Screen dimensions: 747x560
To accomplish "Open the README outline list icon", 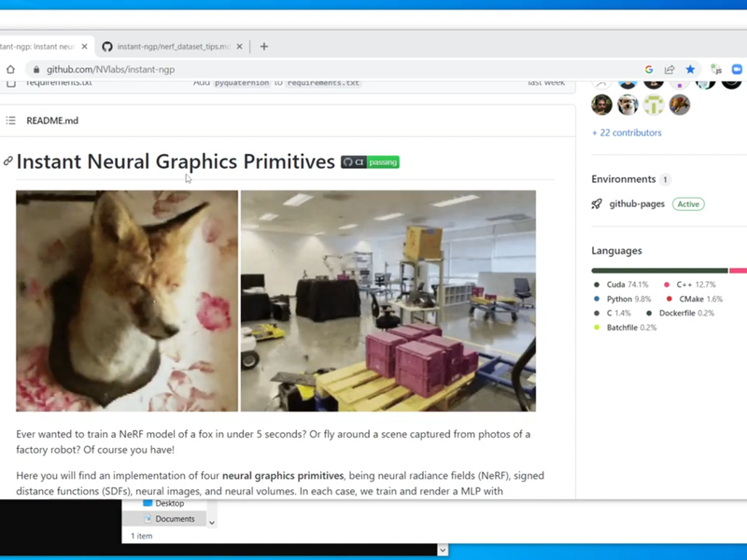I will click(x=10, y=120).
